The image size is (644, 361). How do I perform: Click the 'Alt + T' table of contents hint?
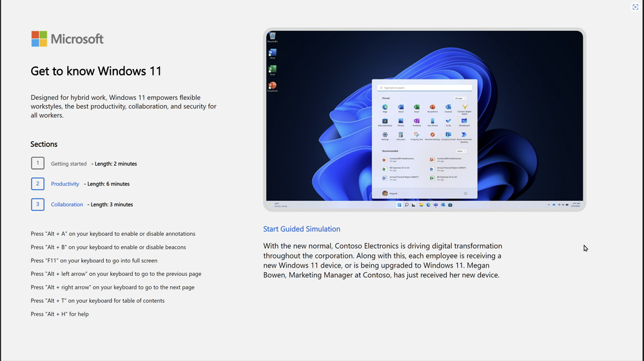click(x=97, y=300)
